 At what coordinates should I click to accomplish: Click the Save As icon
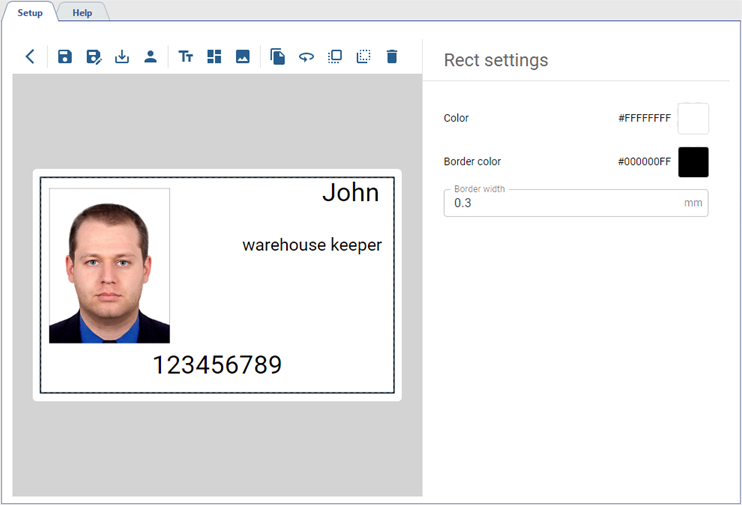coord(94,57)
